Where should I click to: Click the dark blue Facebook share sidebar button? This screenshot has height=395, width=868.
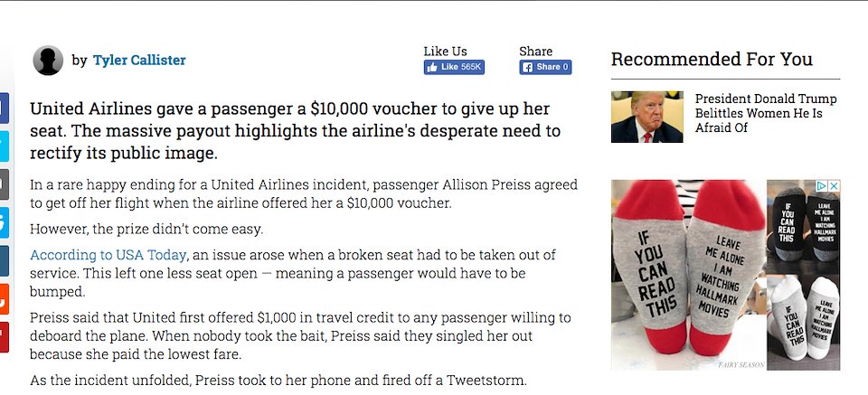(x=5, y=108)
